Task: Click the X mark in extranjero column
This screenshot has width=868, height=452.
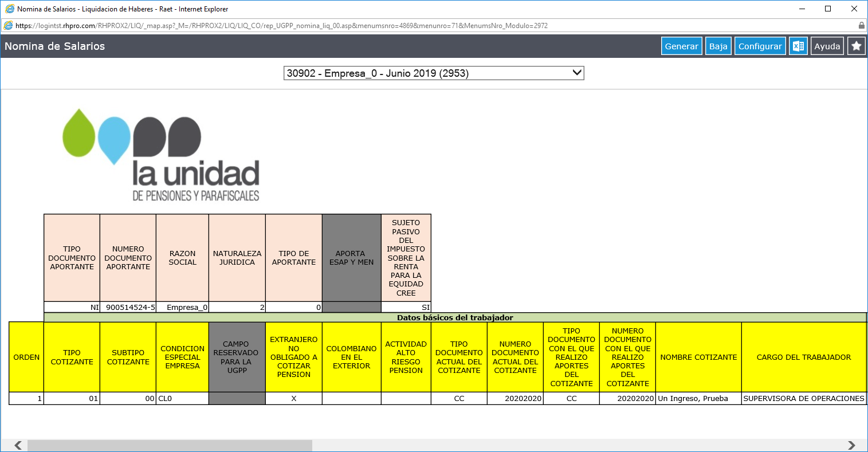Action: click(294, 398)
